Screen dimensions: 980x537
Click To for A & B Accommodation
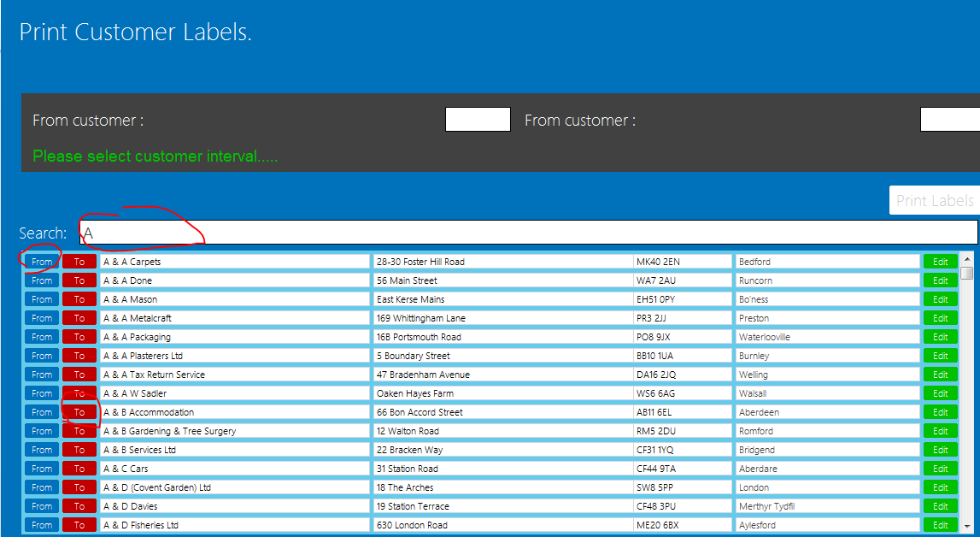coord(79,412)
